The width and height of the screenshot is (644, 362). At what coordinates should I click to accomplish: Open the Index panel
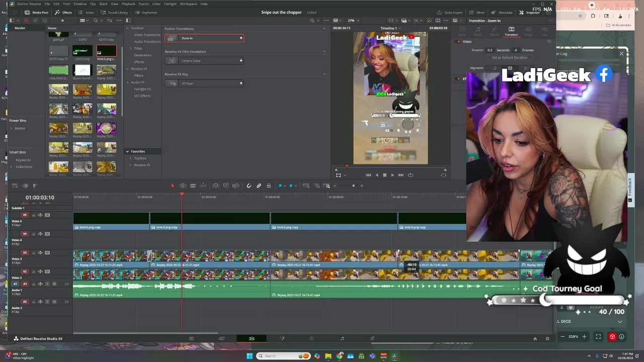click(x=87, y=12)
